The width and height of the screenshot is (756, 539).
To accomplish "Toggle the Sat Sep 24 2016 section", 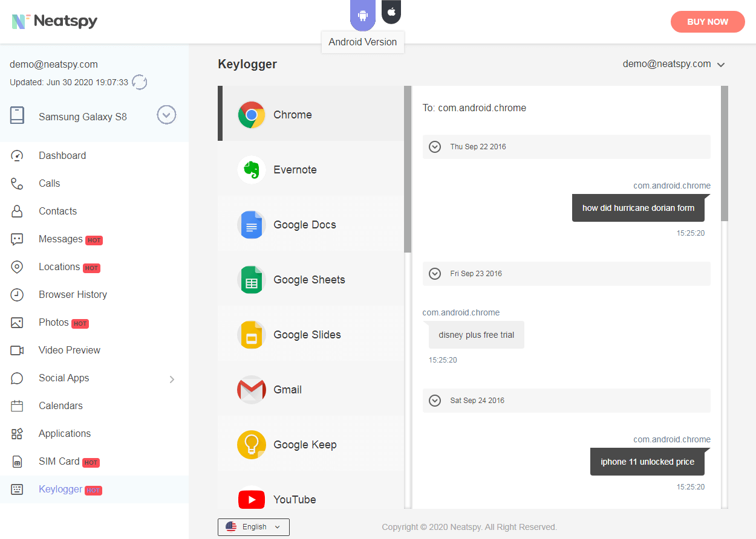I will click(x=434, y=401).
